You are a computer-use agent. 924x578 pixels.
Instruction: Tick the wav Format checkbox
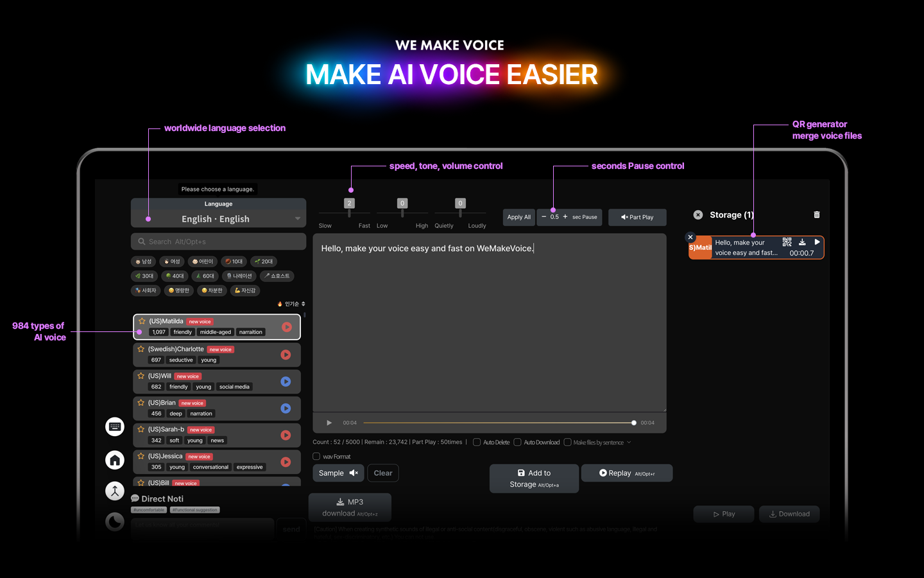coord(316,457)
